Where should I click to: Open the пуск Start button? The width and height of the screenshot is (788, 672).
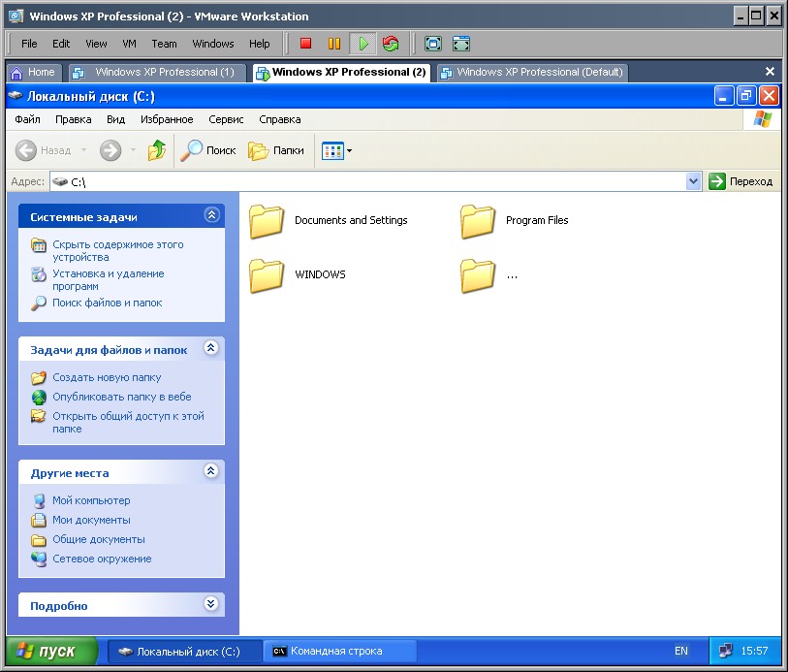coord(53,651)
